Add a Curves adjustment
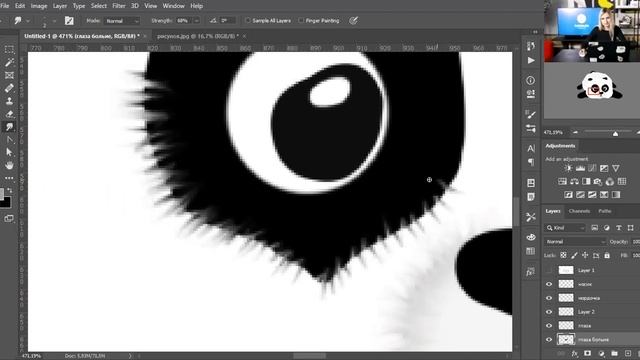 (x=592, y=168)
